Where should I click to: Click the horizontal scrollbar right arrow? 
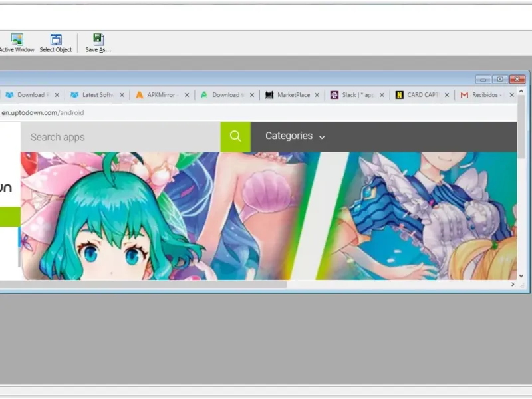click(513, 285)
